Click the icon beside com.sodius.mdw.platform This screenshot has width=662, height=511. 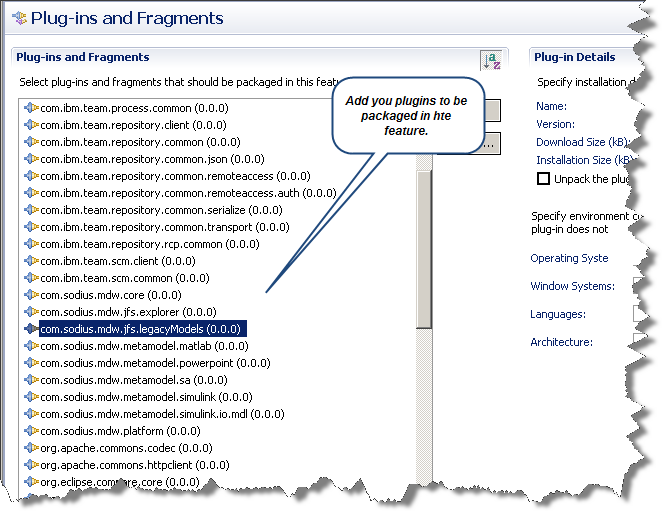point(31,431)
